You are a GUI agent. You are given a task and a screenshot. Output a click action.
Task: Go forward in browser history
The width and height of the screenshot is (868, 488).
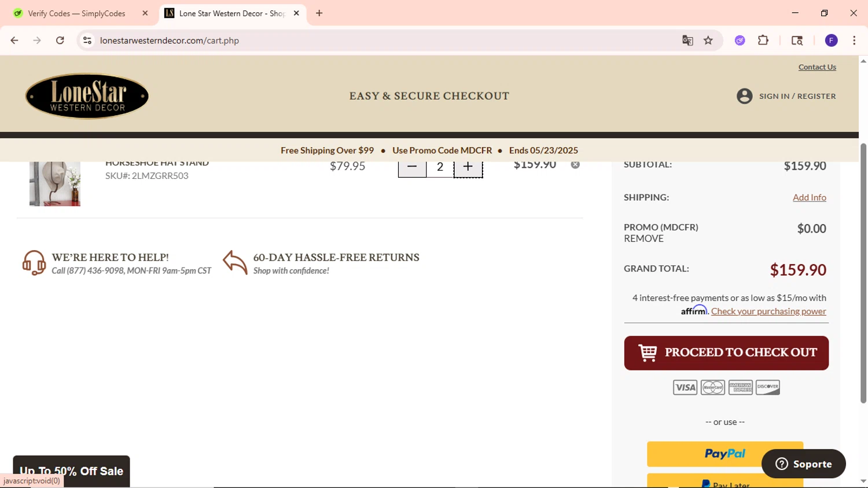37,41
